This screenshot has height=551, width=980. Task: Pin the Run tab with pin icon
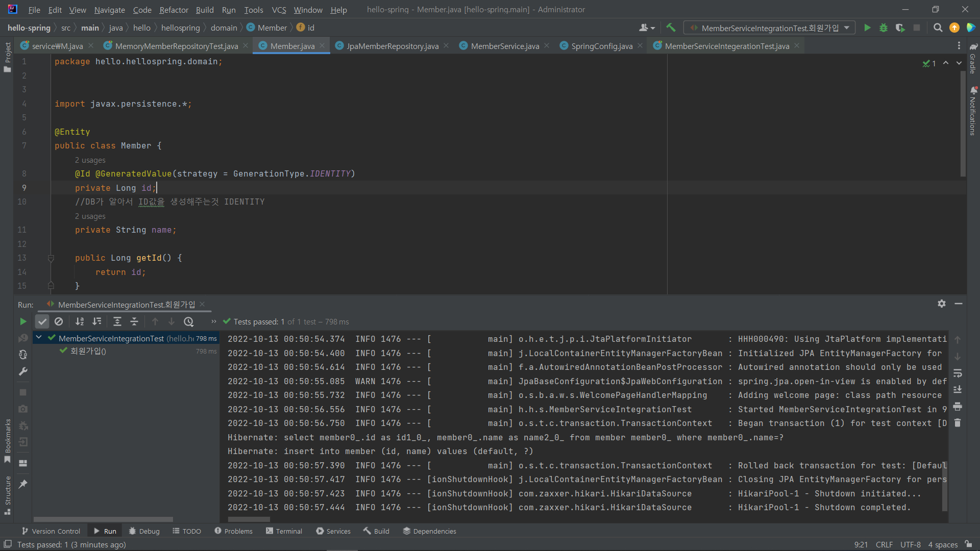[23, 484]
